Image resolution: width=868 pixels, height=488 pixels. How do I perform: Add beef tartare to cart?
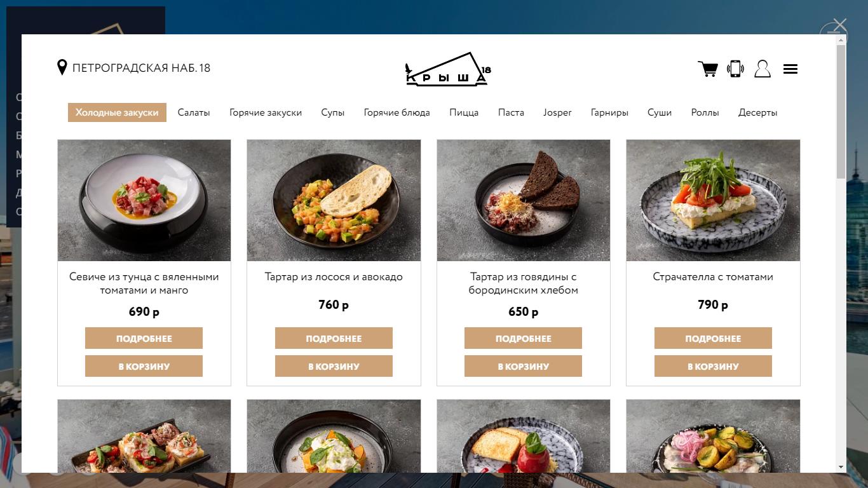tap(523, 366)
